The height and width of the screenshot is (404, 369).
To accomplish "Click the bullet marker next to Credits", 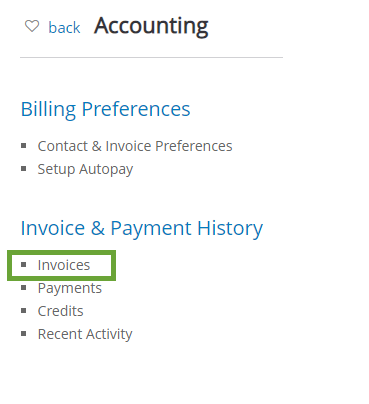I will tap(24, 311).
